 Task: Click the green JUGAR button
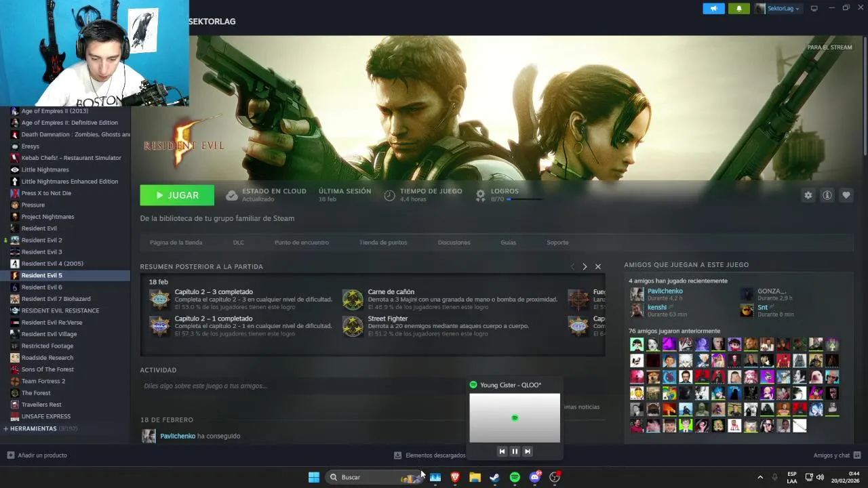[x=177, y=195]
